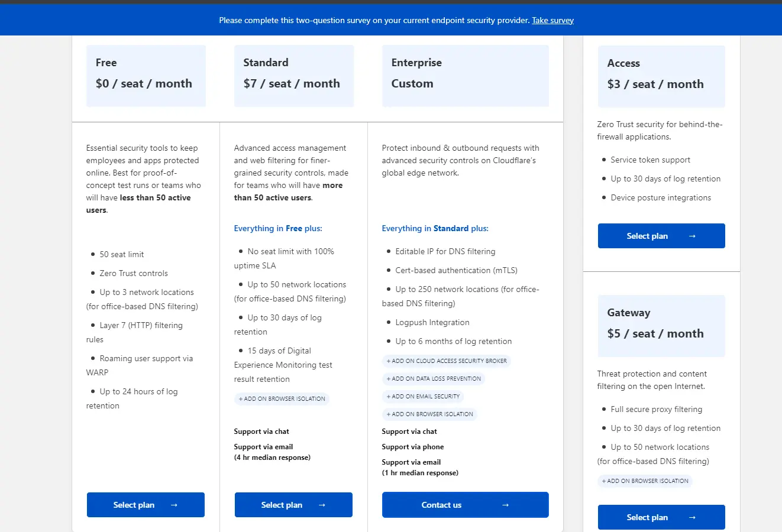This screenshot has width=782, height=532.
Task: Click Browser Isolation add-on under Gateway
Action: point(645,481)
